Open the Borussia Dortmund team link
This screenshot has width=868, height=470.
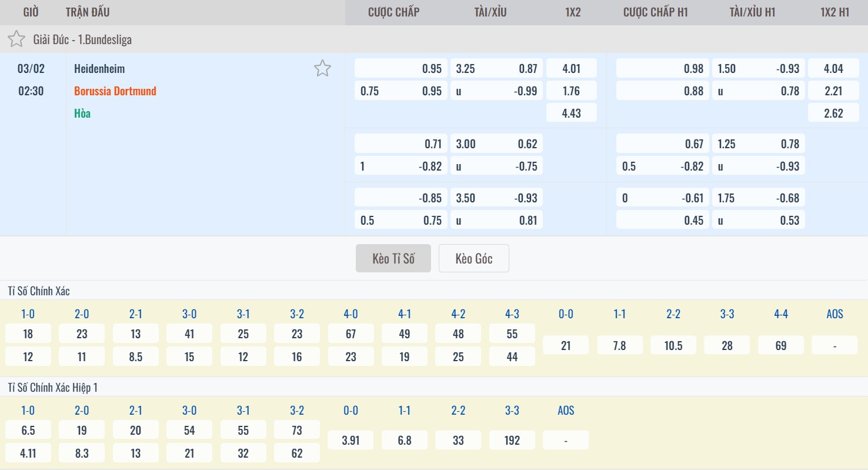(x=115, y=91)
